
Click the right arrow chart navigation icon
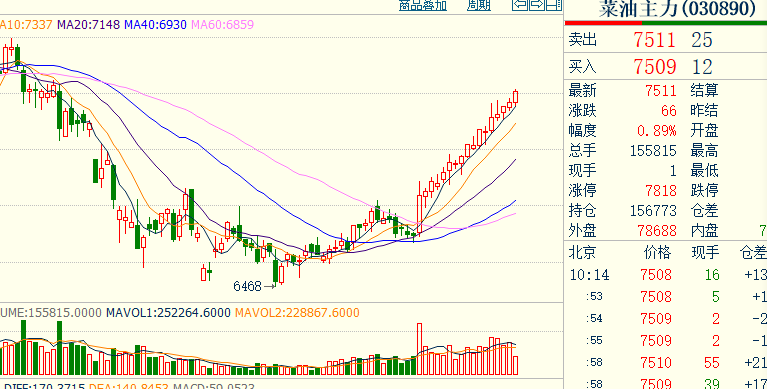tap(537, 5)
